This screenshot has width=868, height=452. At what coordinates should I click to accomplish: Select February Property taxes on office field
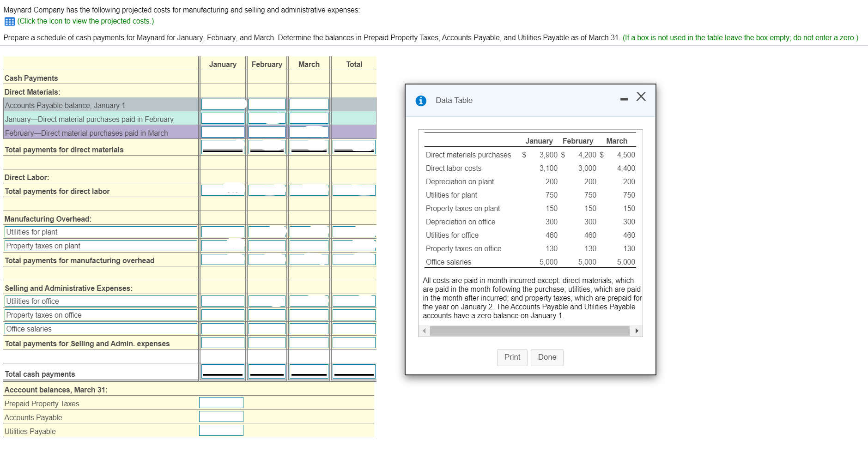coord(267,315)
